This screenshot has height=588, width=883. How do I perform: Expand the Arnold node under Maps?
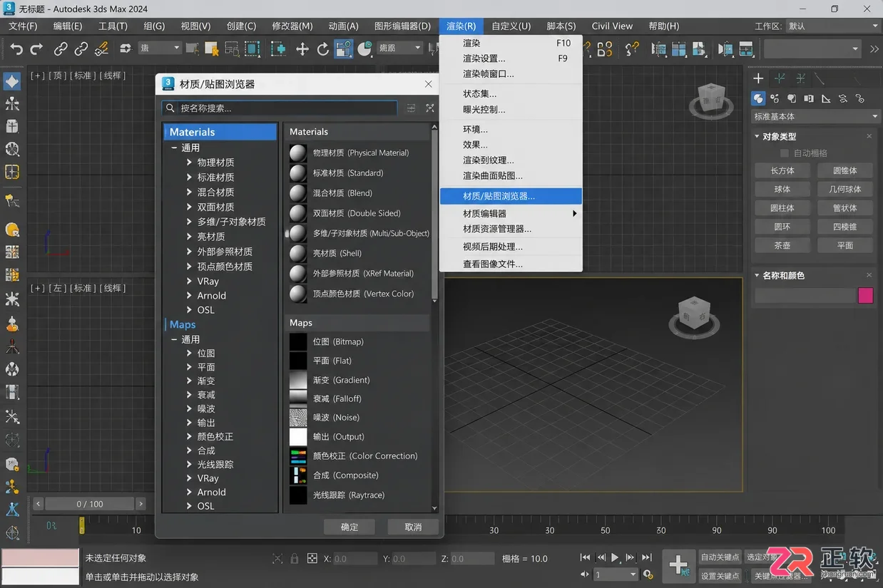(189, 492)
